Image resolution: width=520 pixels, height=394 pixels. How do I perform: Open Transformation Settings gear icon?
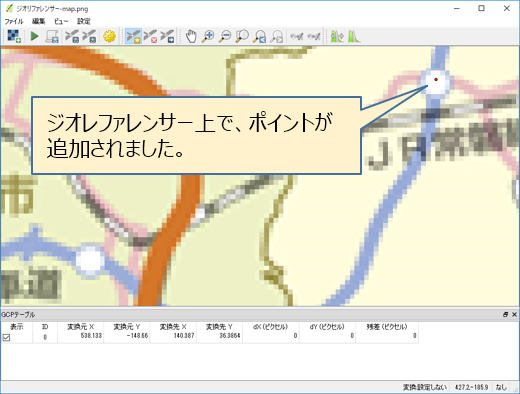pyautogui.click(x=109, y=36)
